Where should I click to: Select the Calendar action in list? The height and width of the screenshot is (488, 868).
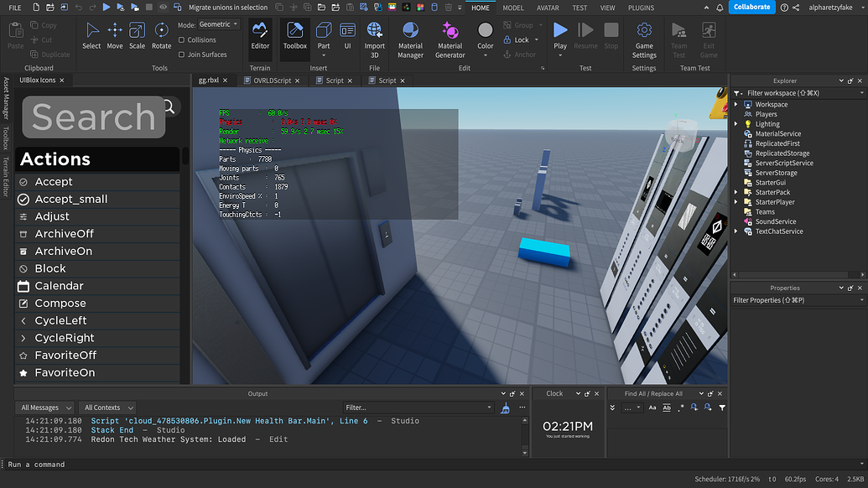[59, 286]
